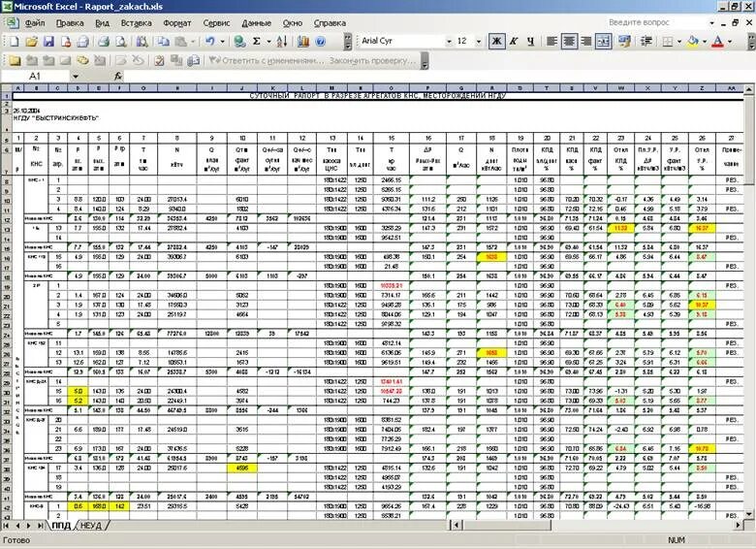The width and height of the screenshot is (756, 549).
Task: Click the Copy icon
Action: click(x=164, y=42)
